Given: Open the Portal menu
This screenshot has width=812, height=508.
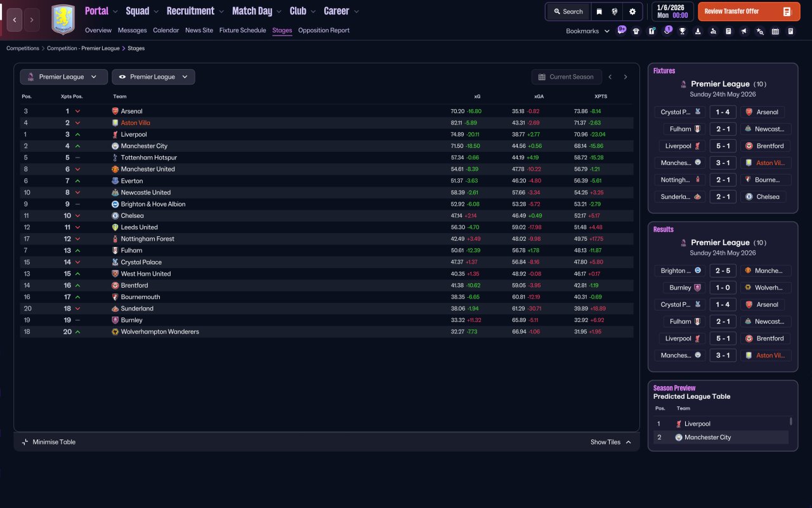Looking at the screenshot, I should click(x=97, y=11).
